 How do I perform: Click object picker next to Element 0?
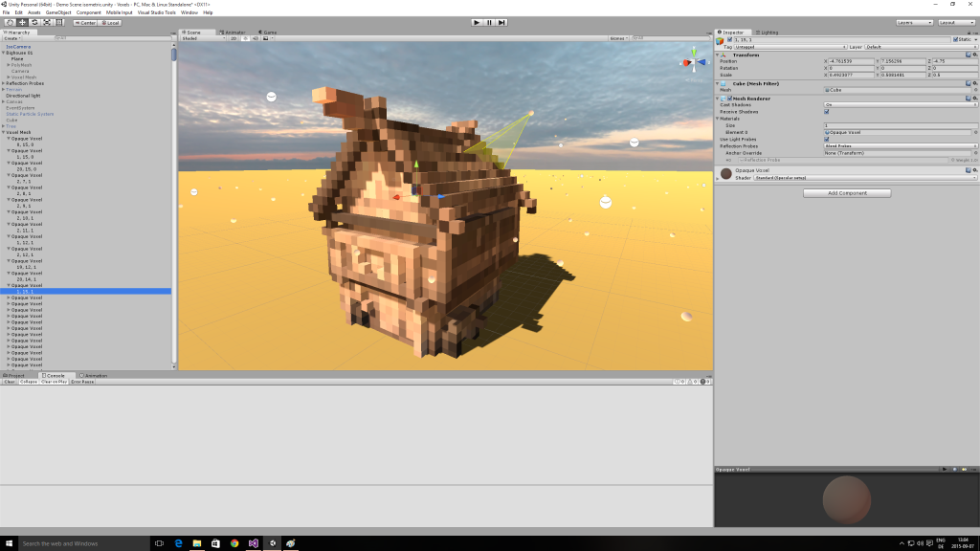975,132
